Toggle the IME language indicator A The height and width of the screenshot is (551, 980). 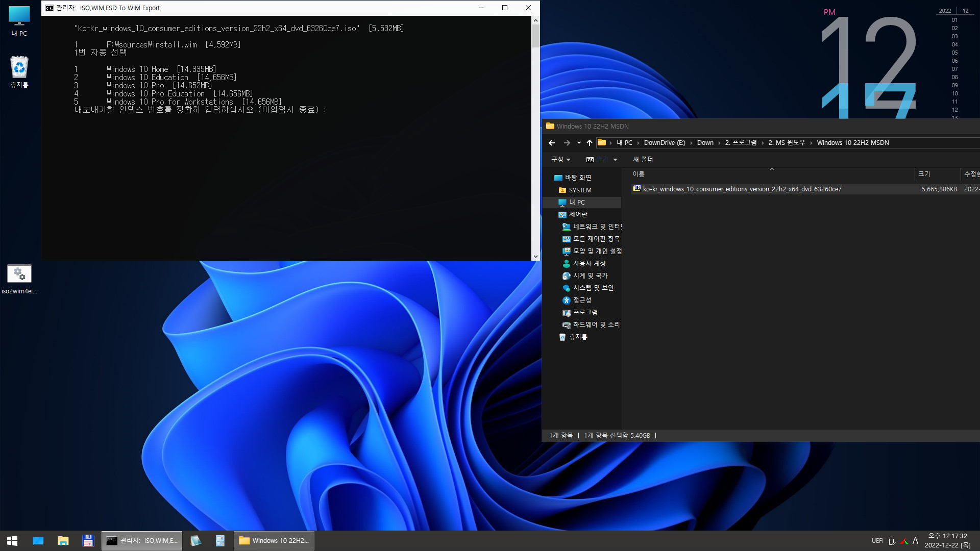(915, 541)
